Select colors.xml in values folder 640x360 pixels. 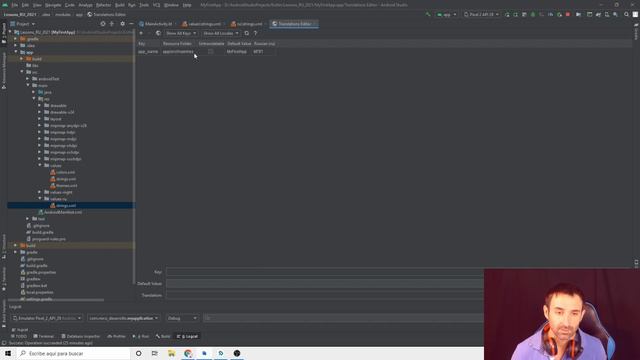point(66,172)
